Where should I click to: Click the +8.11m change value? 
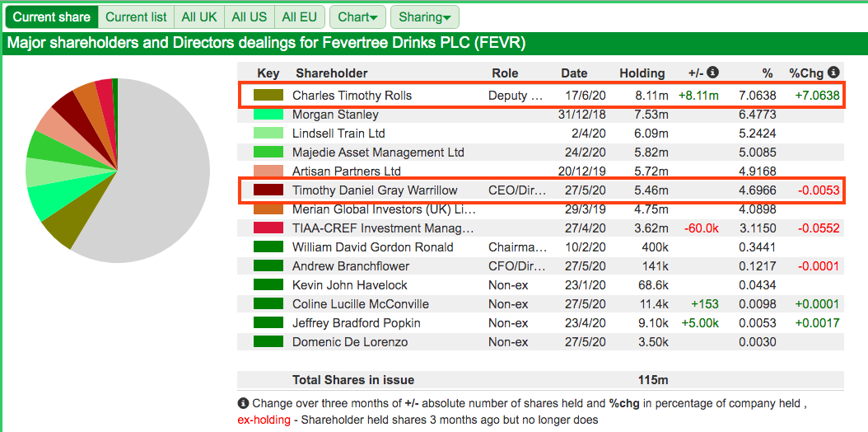click(698, 96)
